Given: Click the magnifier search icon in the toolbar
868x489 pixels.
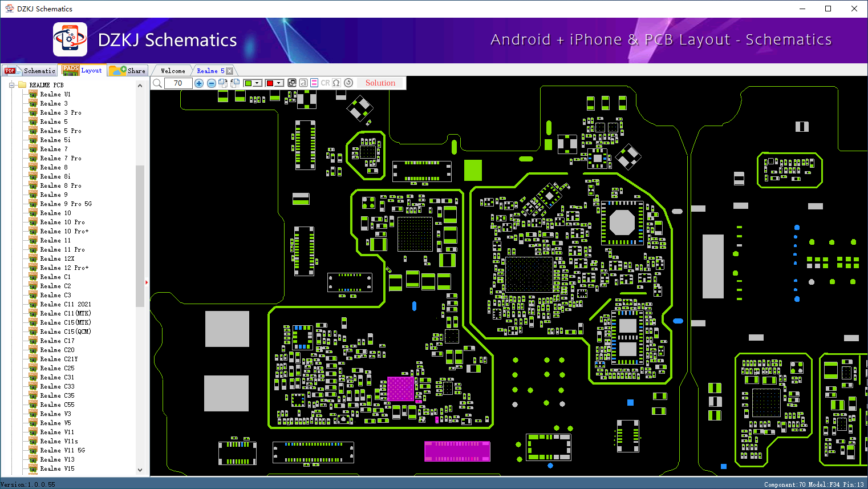Looking at the screenshot, I should [157, 83].
